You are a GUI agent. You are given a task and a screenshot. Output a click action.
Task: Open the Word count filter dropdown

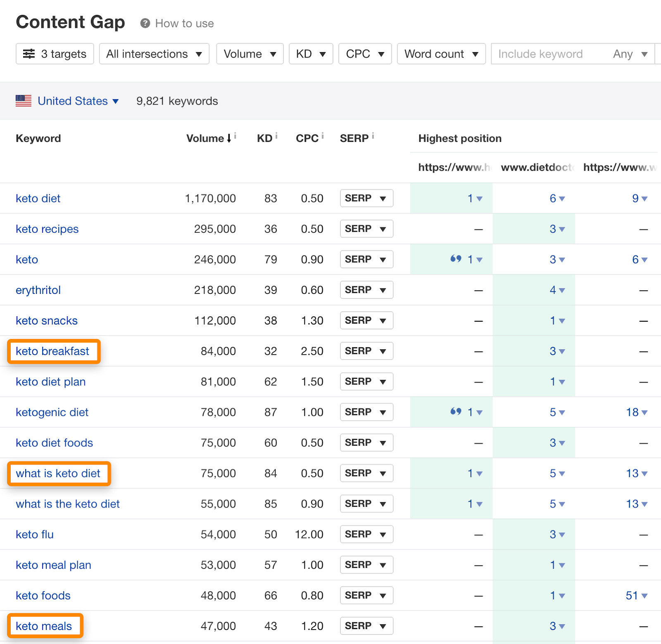441,54
